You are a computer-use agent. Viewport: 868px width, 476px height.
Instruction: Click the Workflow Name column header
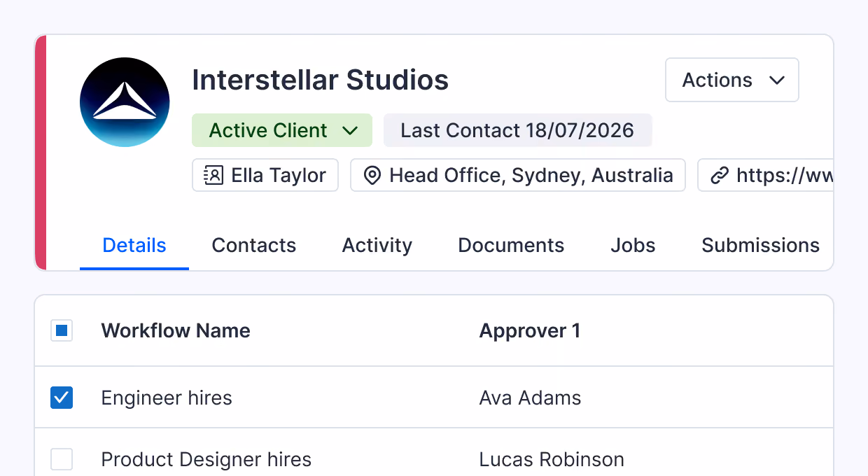(x=176, y=330)
